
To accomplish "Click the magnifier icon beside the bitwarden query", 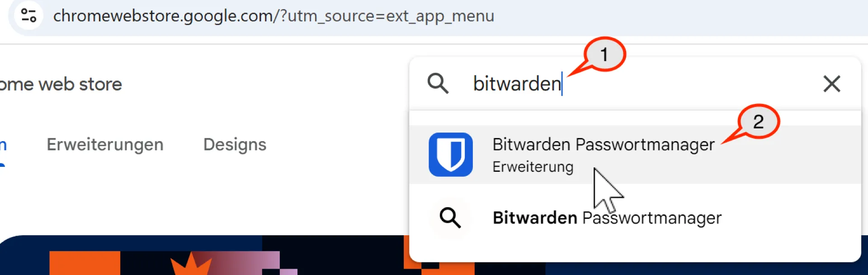I will (438, 84).
